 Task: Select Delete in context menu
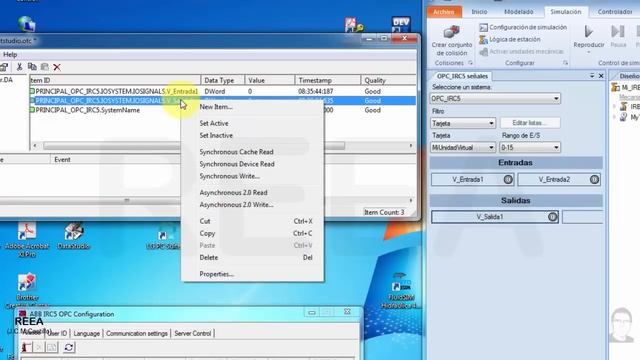[252, 258]
